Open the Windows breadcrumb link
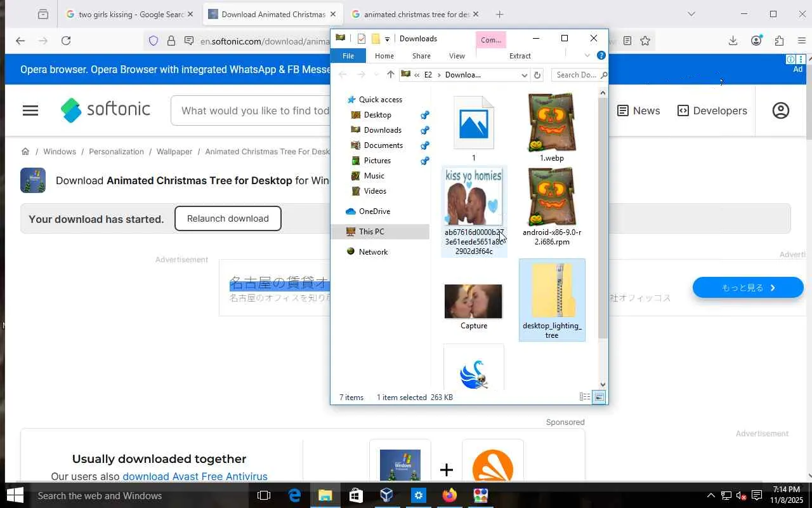This screenshot has width=812, height=508. click(60, 152)
